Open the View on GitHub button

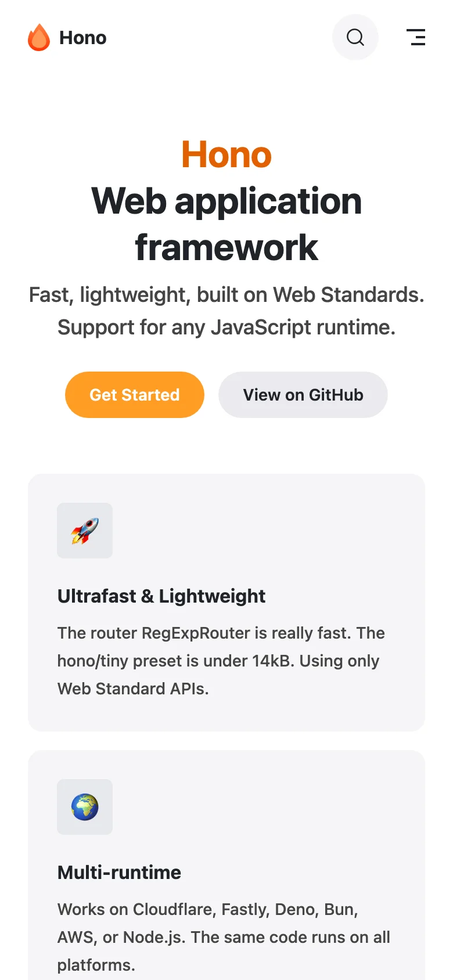303,395
